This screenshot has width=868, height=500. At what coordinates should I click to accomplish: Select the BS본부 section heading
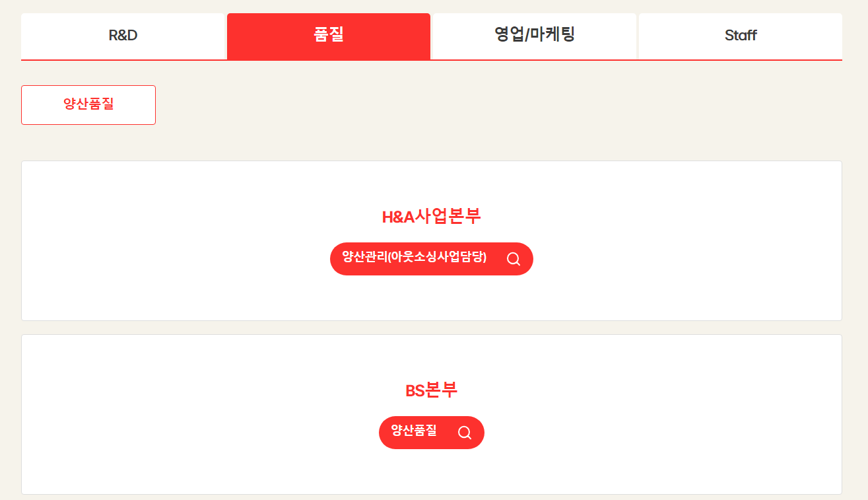click(431, 390)
